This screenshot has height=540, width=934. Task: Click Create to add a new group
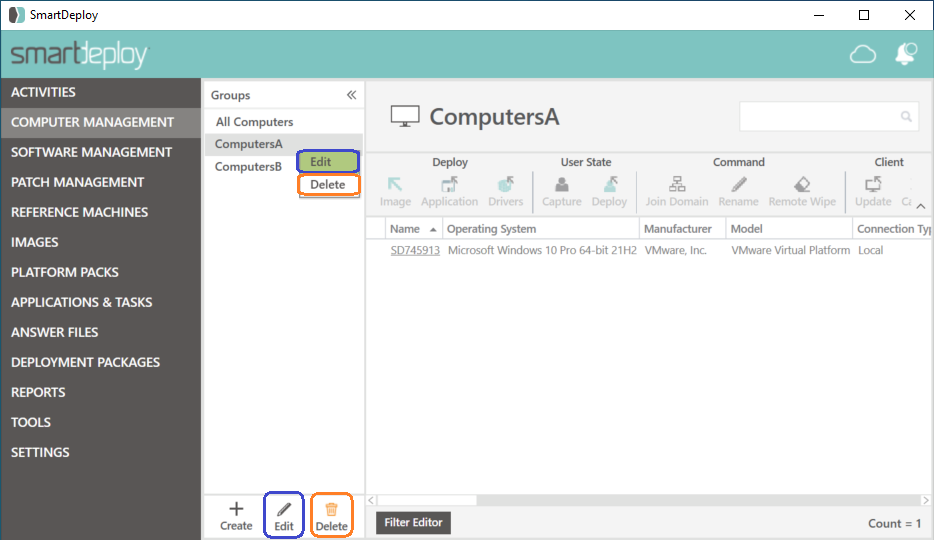(x=236, y=516)
